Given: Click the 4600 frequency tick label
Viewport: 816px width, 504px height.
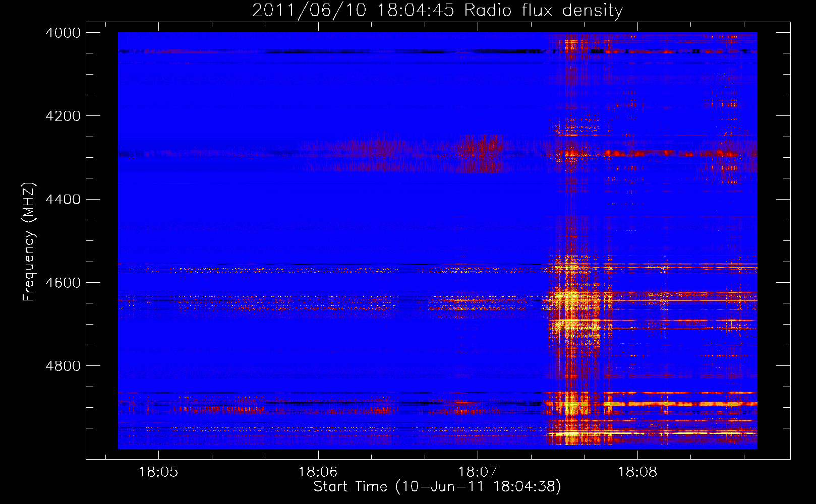Looking at the screenshot, I should click(x=63, y=282).
